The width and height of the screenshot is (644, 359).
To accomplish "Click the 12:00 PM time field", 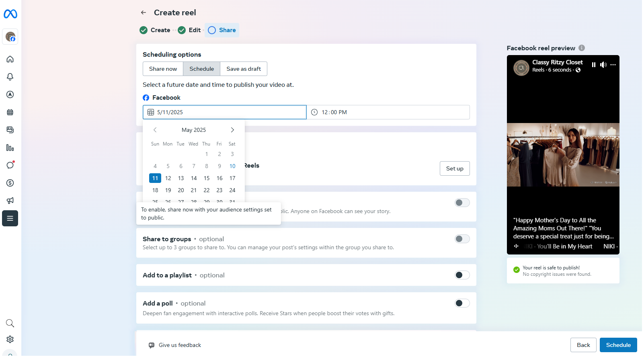I will 388,112.
